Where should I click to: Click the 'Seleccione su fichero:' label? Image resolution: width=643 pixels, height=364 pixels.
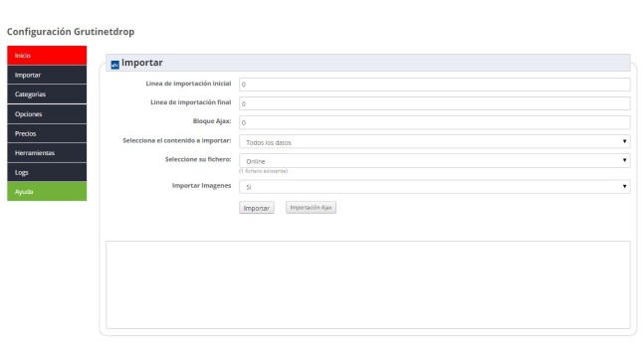pos(198,159)
